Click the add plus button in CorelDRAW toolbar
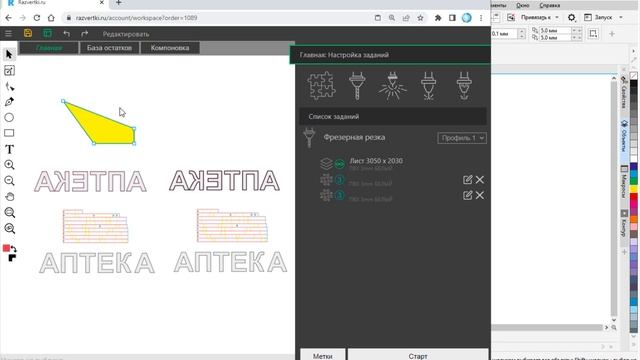640x360 pixels. coord(611,34)
